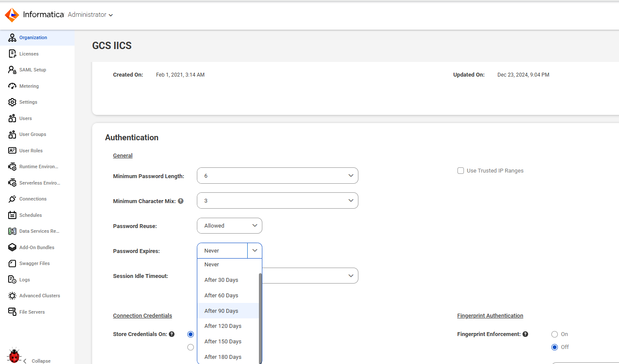The width and height of the screenshot is (619, 364).
Task: Choose After 180 Days option
Action: pos(228,357)
